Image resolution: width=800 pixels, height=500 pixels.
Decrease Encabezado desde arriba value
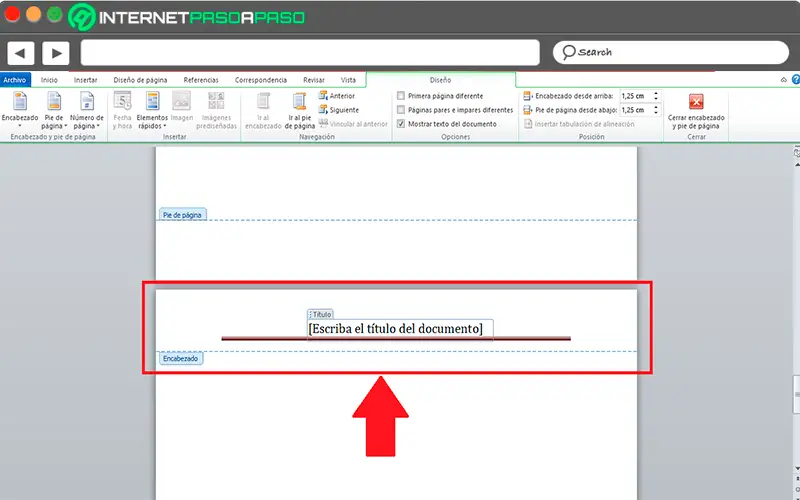click(656, 98)
